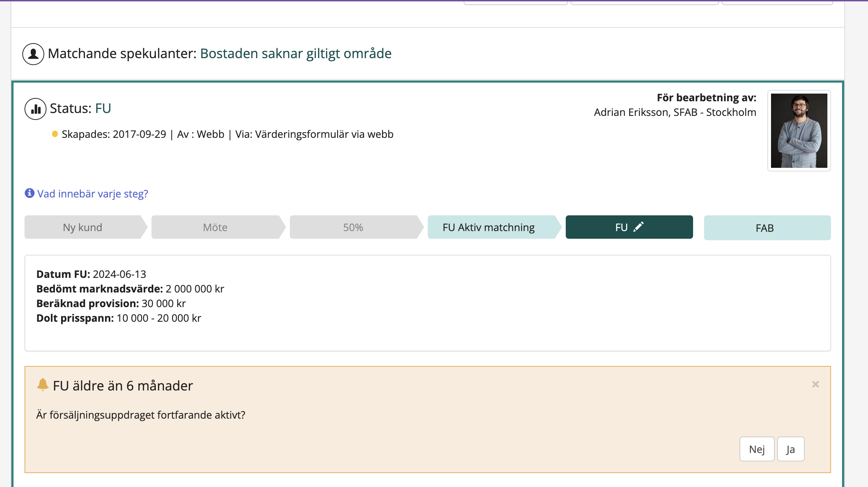Screen dimensions: 868x487
Task: Click the person icon beside Matchande spekulanter
Action: click(33, 54)
